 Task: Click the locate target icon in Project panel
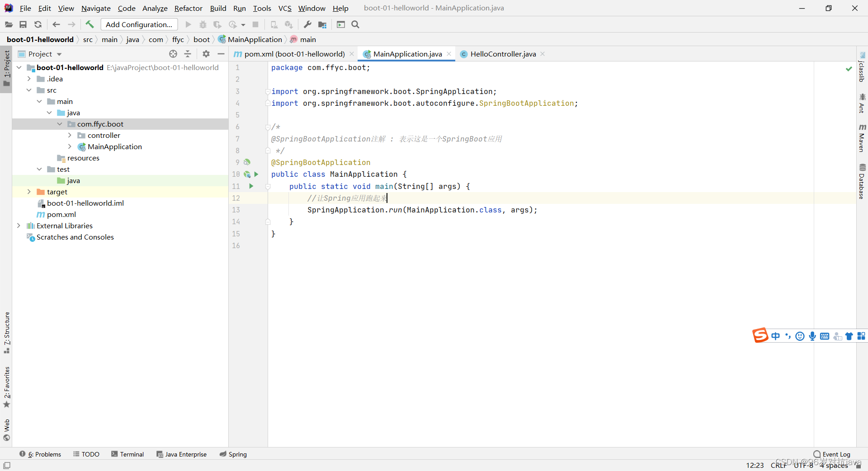click(x=173, y=54)
